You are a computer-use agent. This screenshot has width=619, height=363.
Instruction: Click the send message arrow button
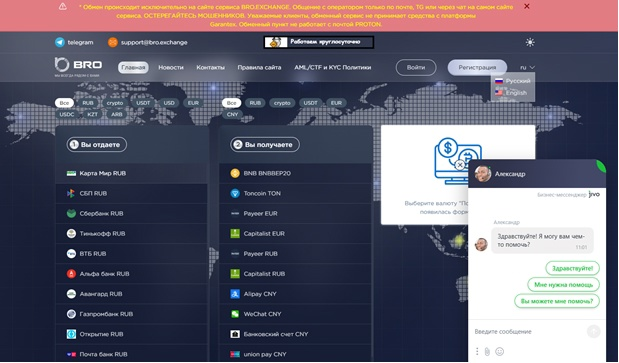pos(593,331)
